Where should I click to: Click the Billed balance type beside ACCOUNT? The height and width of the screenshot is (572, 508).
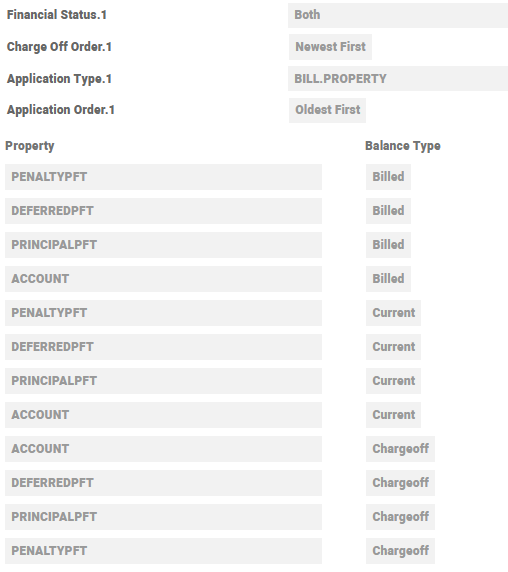(x=388, y=279)
